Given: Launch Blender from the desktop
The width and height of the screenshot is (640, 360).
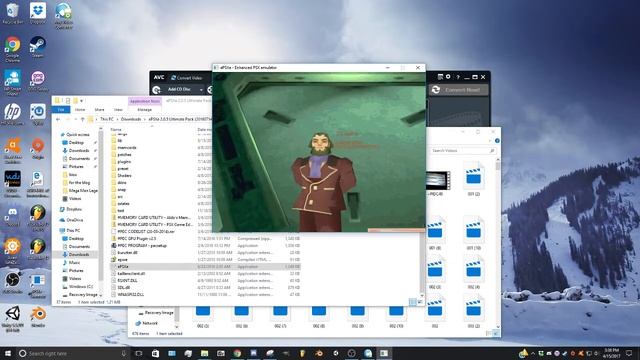Looking at the screenshot, I should pos(38,317).
